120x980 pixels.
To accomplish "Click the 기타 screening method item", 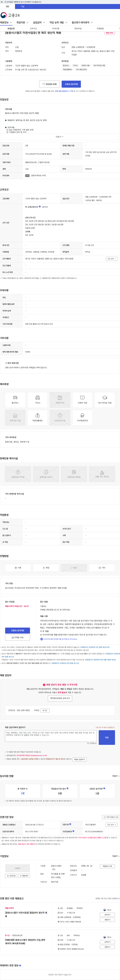I will click(x=102, y=568).
